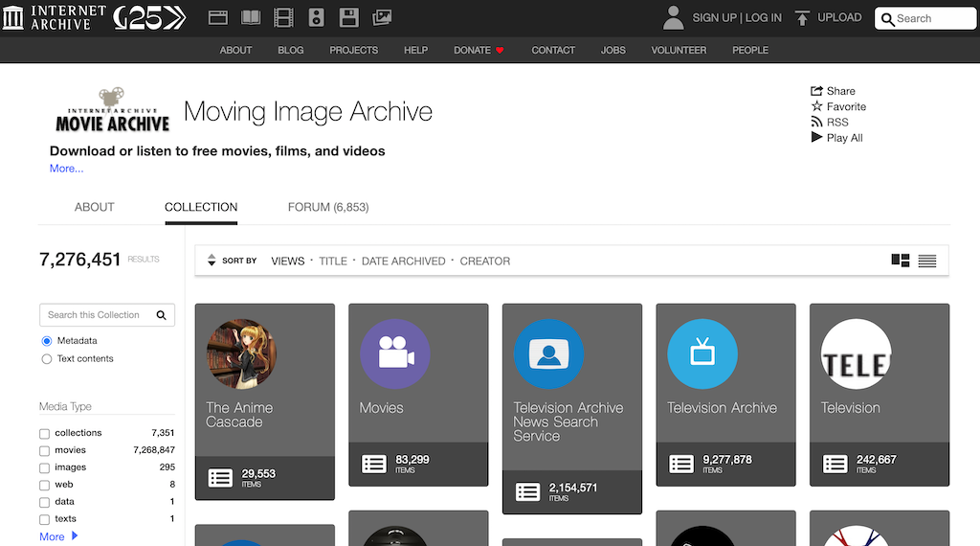Open the TELE Television collection icon
The height and width of the screenshot is (546, 980).
[857, 354]
